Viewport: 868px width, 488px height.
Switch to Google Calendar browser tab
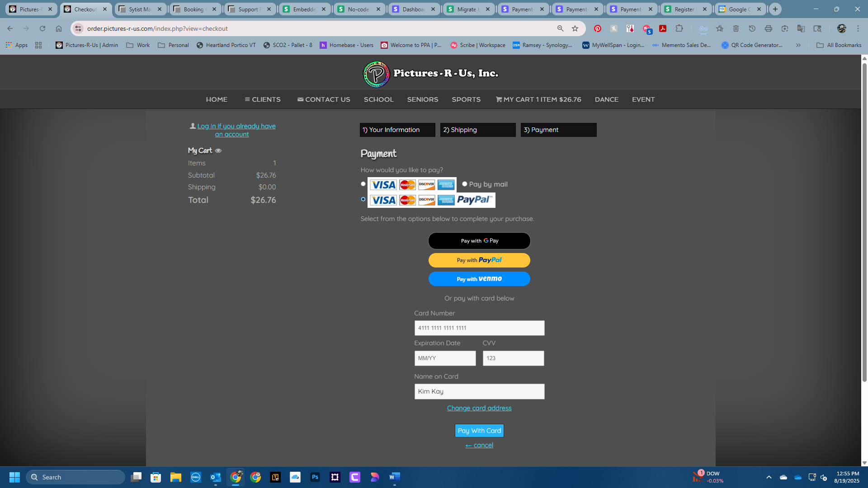pyautogui.click(x=740, y=9)
